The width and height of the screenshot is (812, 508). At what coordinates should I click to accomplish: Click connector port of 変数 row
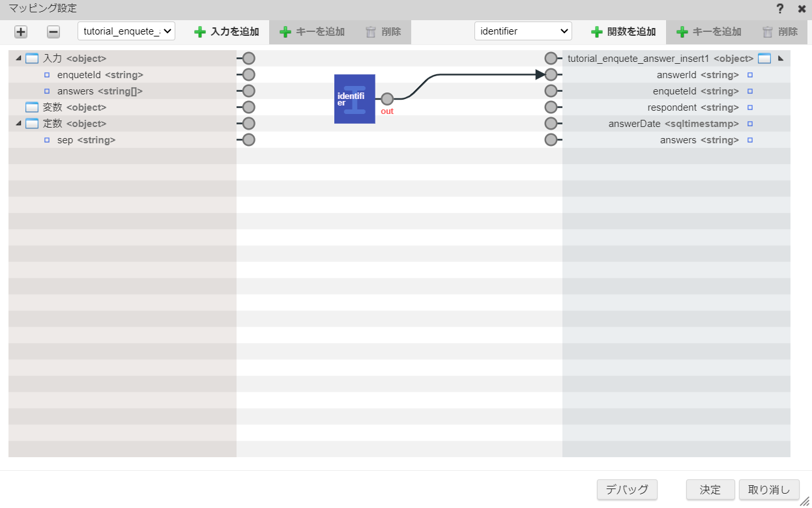[248, 107]
